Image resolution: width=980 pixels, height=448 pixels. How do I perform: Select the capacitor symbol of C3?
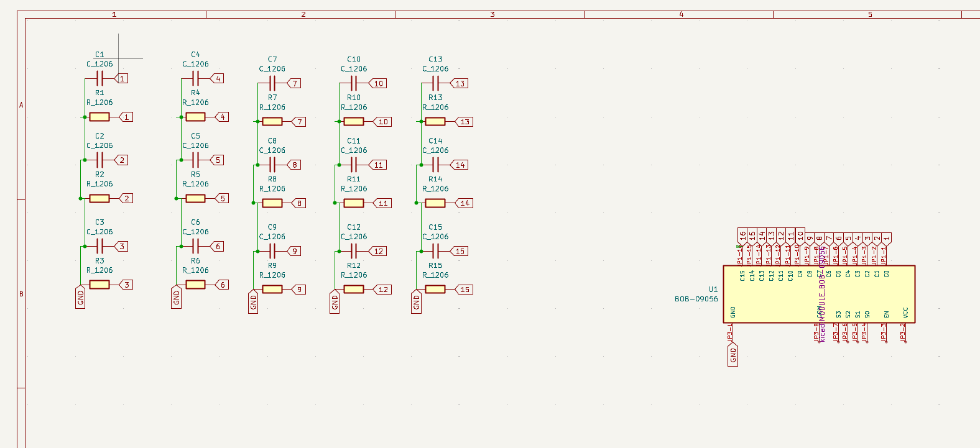click(99, 246)
